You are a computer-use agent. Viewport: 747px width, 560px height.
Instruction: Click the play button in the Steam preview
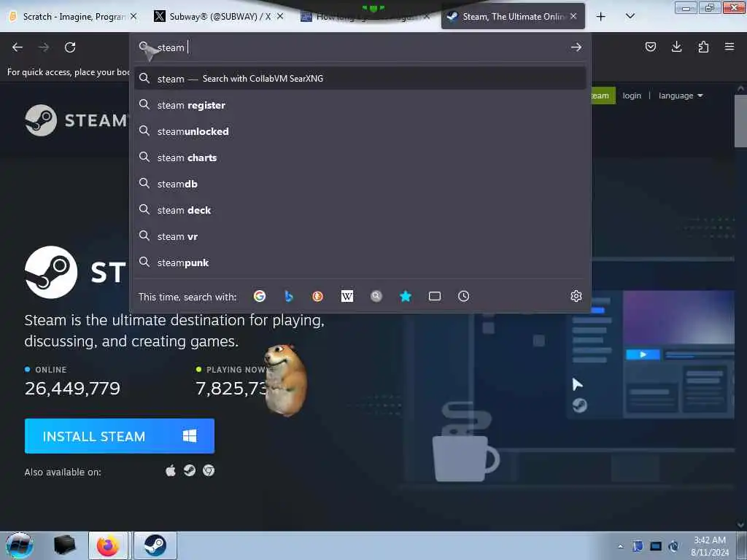click(x=643, y=354)
